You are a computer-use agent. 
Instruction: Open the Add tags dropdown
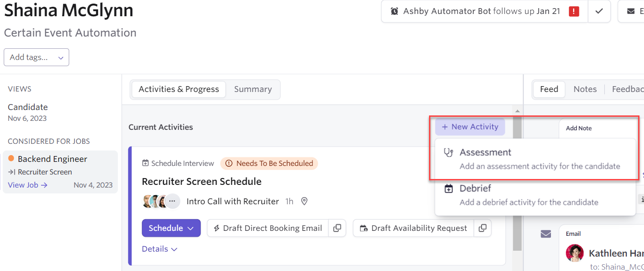tap(36, 57)
